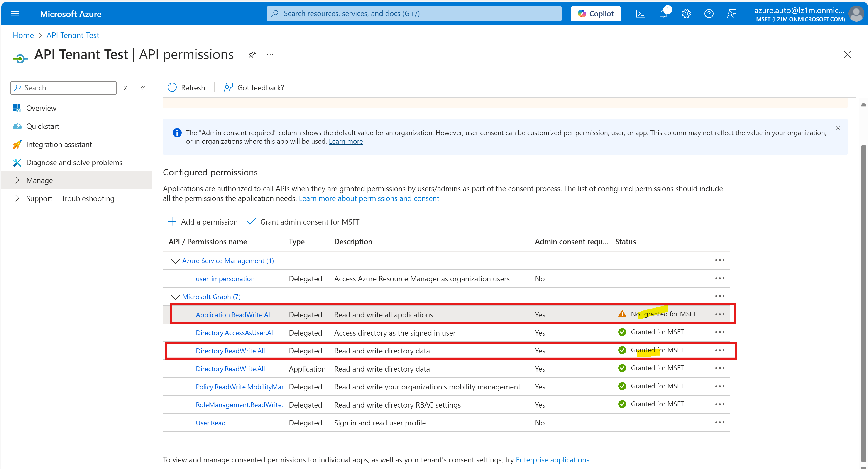This screenshot has height=469, width=868.
Task: Collapse Azure Service Management group
Action: pyautogui.click(x=175, y=261)
